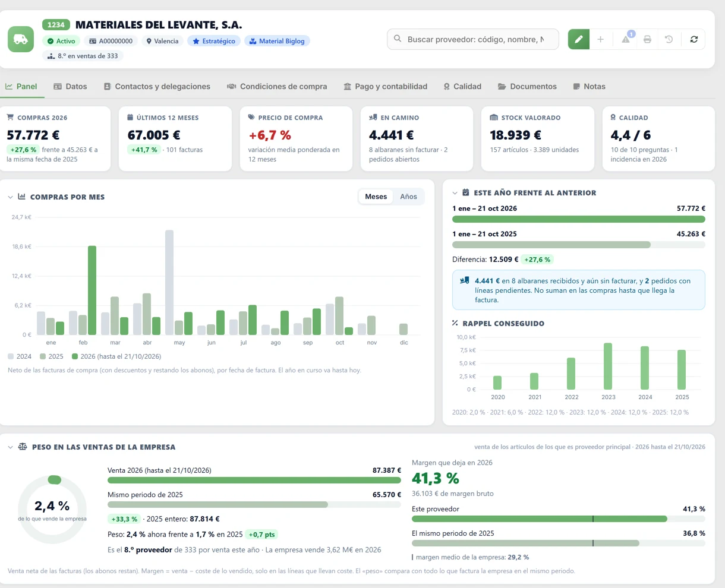This screenshot has width=725, height=588.
Task: Click the blue icon in the albaranes notice
Action: pos(465,281)
